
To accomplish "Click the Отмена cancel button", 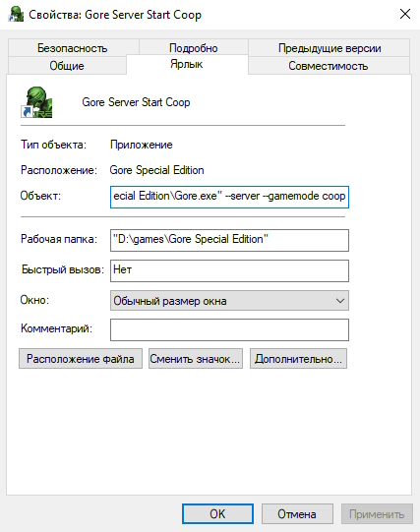I will tap(297, 513).
